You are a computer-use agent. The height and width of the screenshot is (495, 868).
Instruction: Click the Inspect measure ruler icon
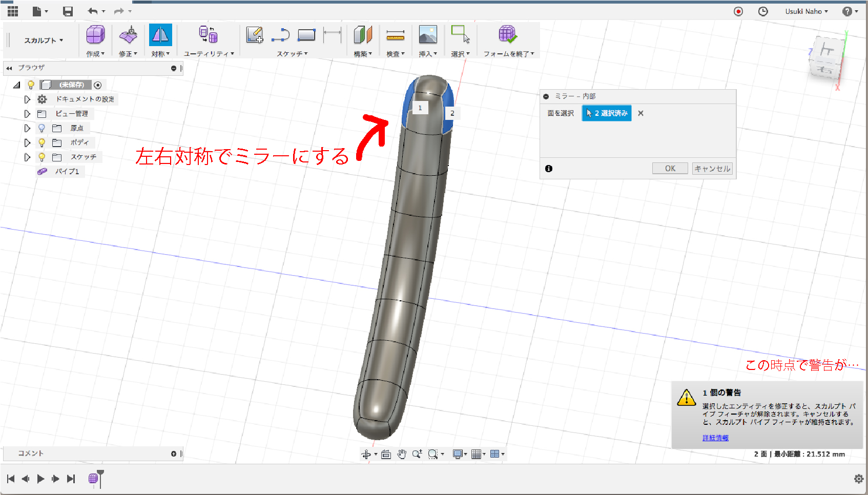coord(395,35)
